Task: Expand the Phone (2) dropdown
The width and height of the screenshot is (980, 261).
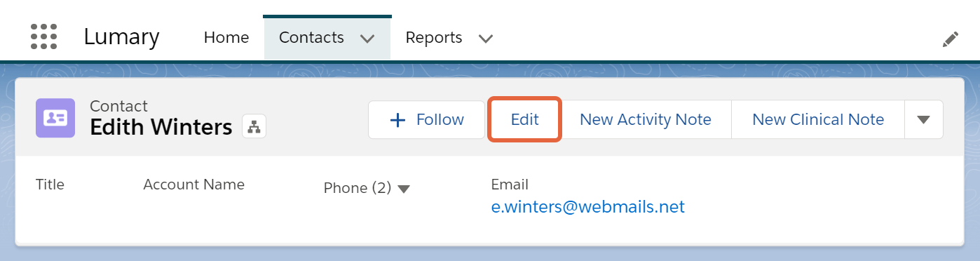Action: pos(403,189)
